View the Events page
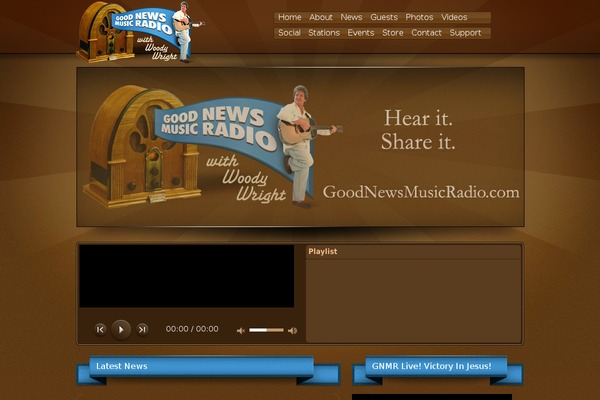 point(361,33)
